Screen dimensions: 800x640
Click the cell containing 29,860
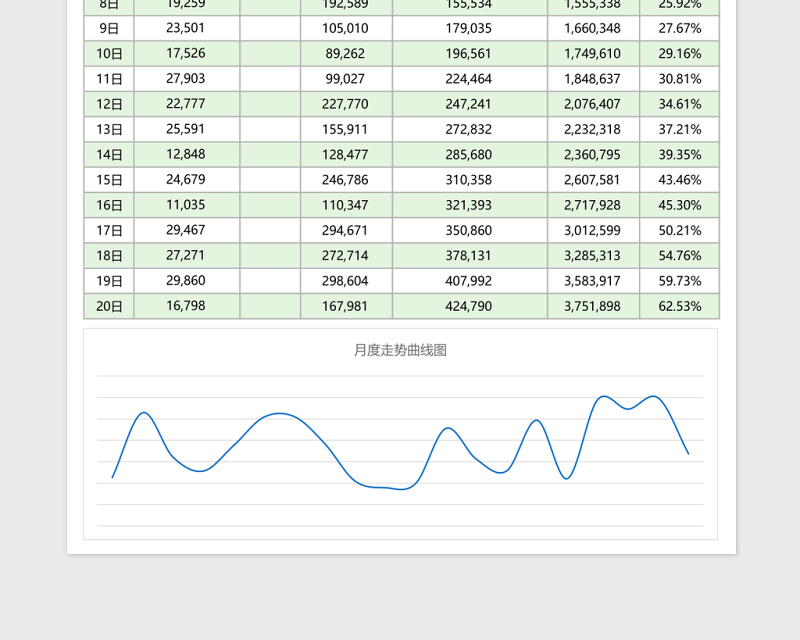click(x=187, y=281)
